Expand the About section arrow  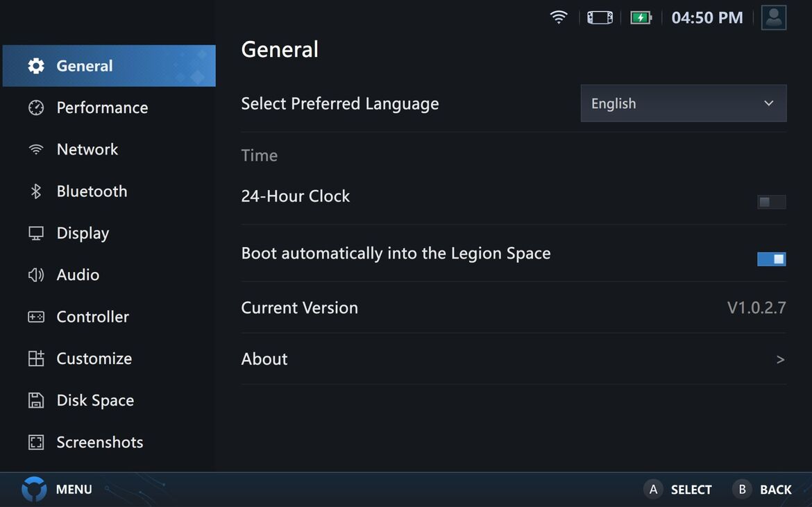(x=780, y=359)
